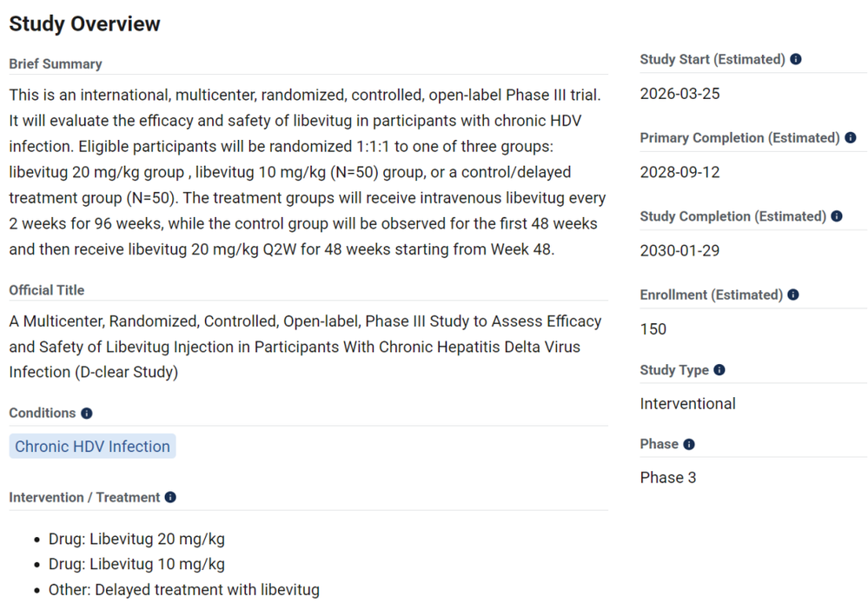This screenshot has width=868, height=603.
Task: Open the Study Type info icon
Action: (719, 370)
